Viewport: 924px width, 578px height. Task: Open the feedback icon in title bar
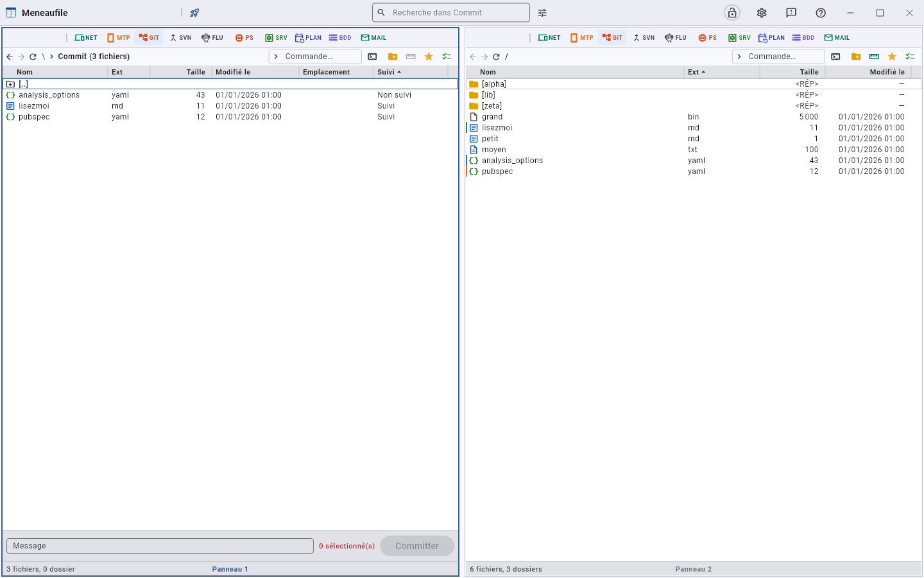click(791, 13)
